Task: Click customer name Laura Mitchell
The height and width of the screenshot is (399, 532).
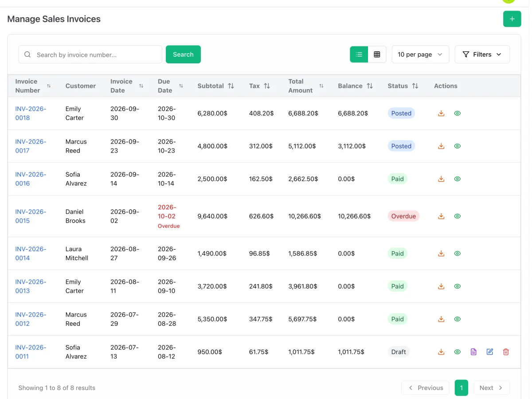Action: pyautogui.click(x=77, y=254)
